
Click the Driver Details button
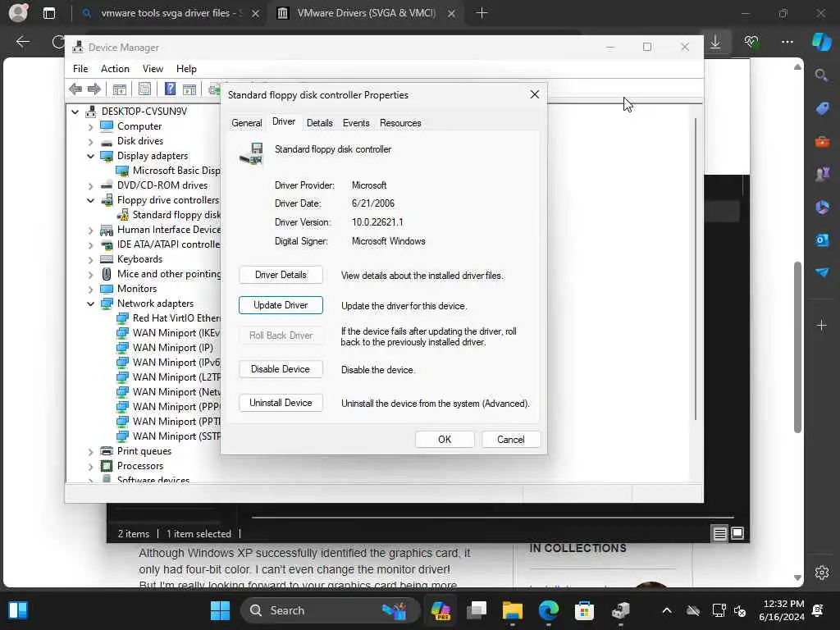coord(281,275)
